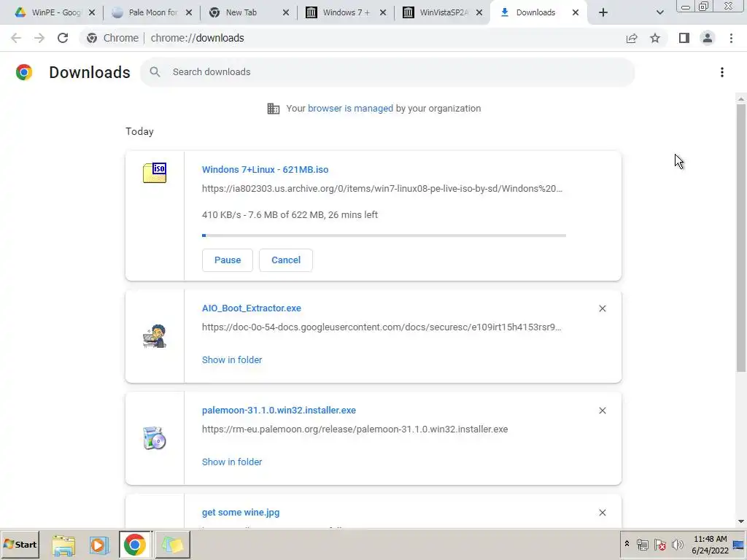Click the taskbar clock showing 11:48 AM
The image size is (747, 560).
710,545
